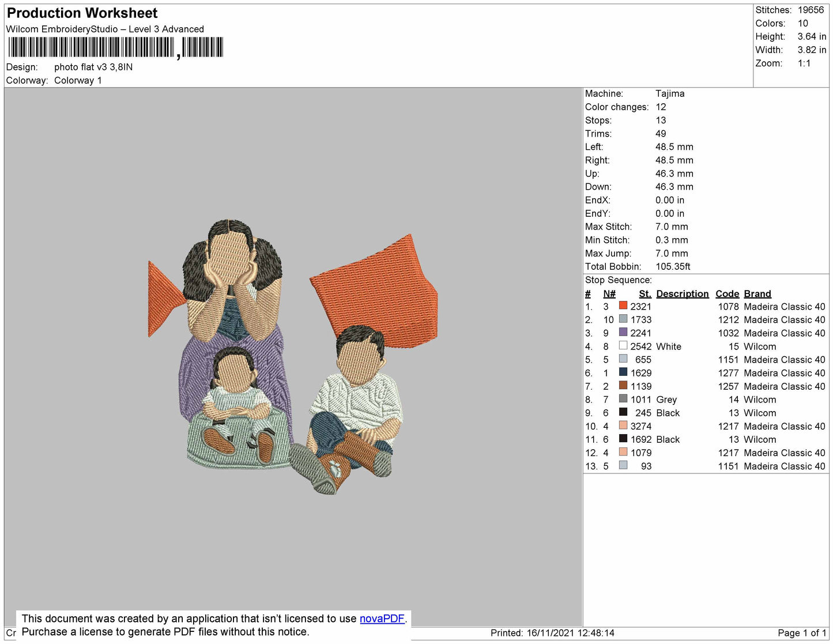833x644 pixels.
Task: Click the Printed date 16/11/2021 12:48:14
Action: click(570, 633)
